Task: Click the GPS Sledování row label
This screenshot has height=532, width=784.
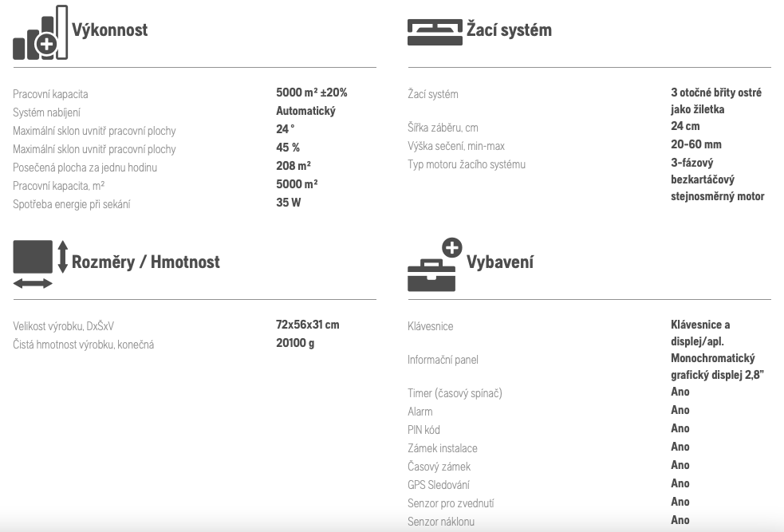Action: pos(439,485)
